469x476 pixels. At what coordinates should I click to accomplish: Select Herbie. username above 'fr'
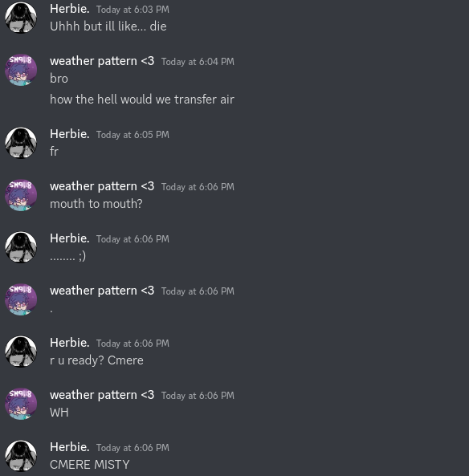tap(70, 134)
